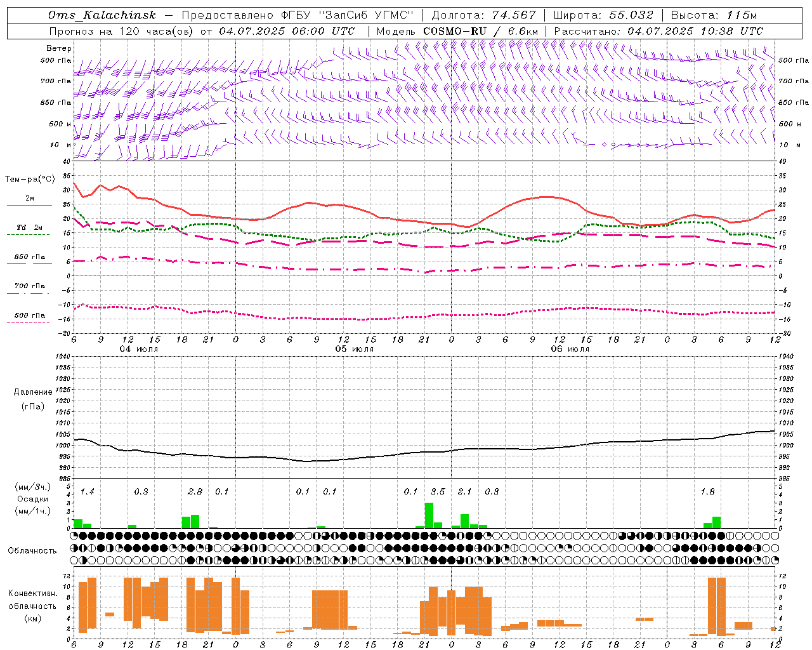The height and width of the screenshot is (650, 812).
Task: Click the 700 гПа temperature legend label
Action: [30, 286]
